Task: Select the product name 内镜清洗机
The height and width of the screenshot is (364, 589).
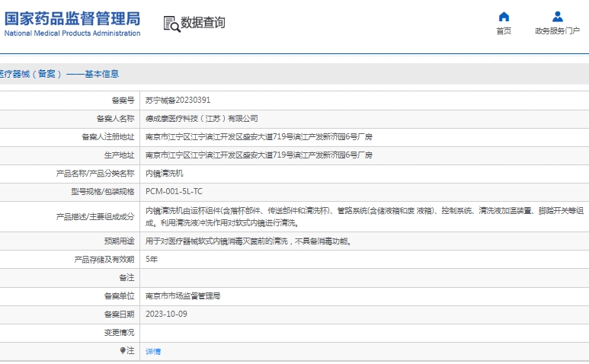Action: click(x=164, y=174)
